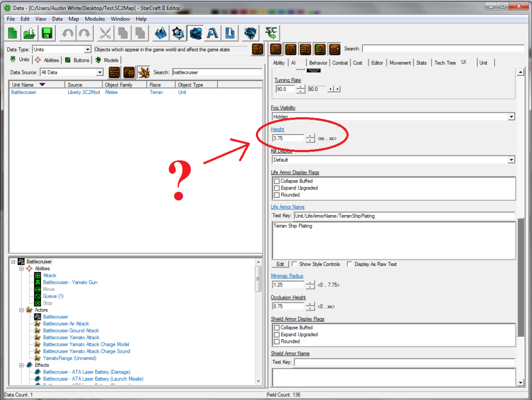Enable Shield Armor Rounded checkbox
The width and height of the screenshot is (532, 400).
pos(277,341)
